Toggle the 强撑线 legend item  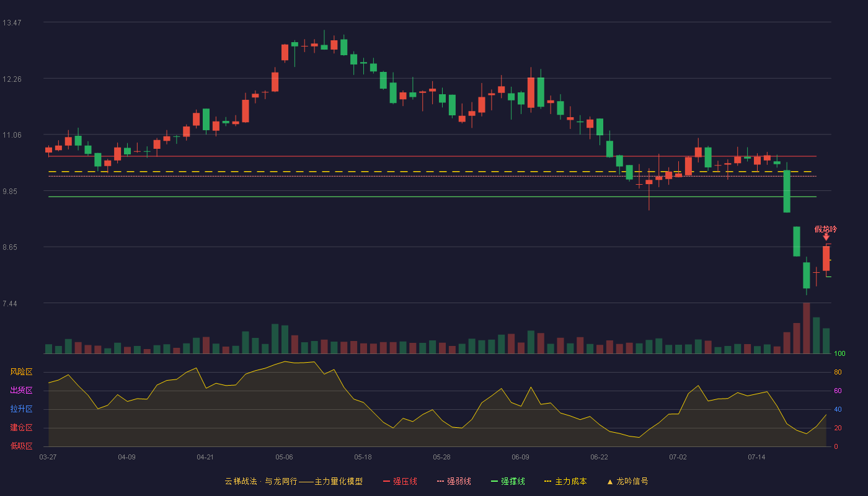(508, 481)
